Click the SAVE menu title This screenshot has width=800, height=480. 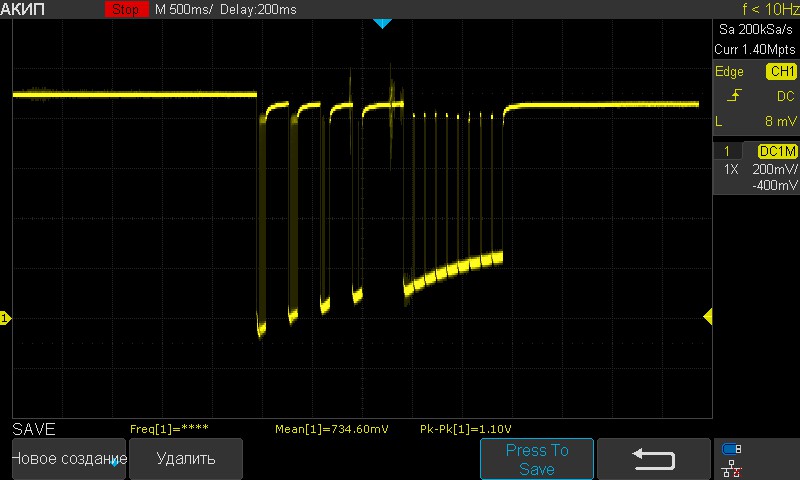click(x=34, y=429)
